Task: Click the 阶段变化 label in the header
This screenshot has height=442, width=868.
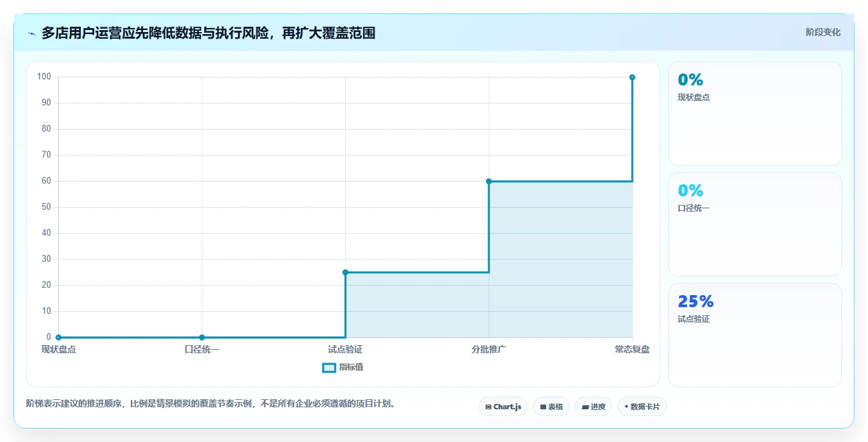Action: (x=823, y=32)
